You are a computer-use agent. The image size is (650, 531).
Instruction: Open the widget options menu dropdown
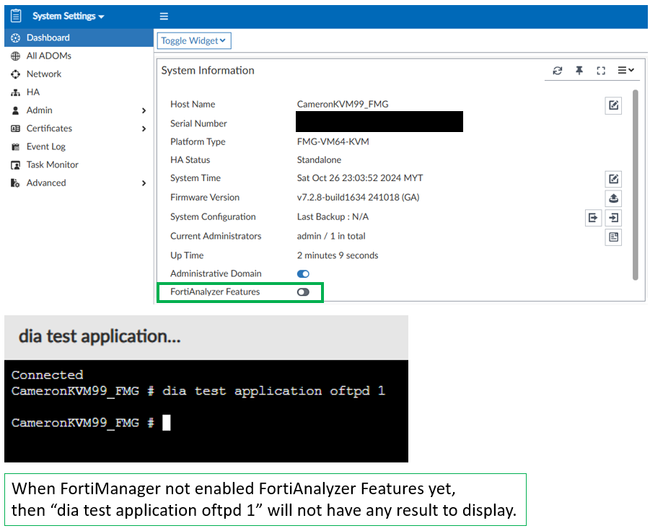pos(626,71)
